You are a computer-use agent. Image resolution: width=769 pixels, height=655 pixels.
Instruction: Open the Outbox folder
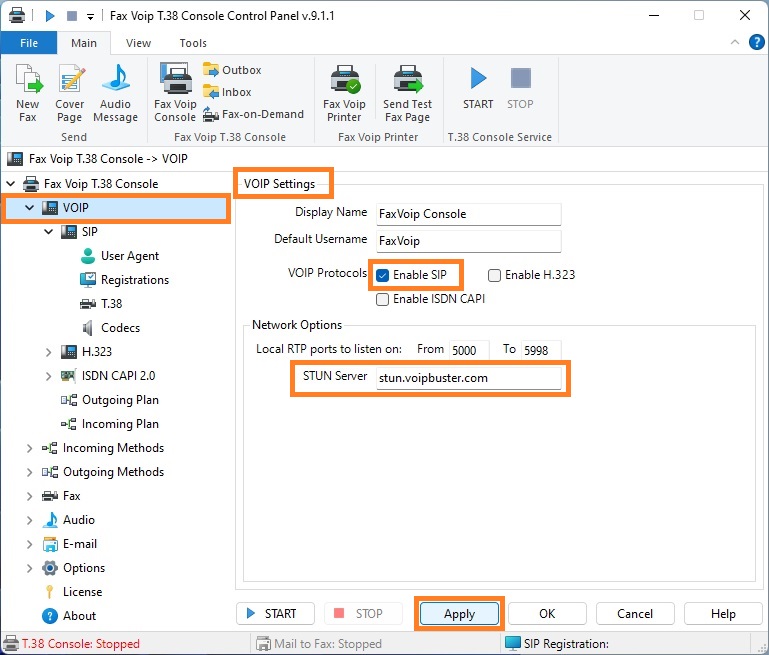pos(232,70)
